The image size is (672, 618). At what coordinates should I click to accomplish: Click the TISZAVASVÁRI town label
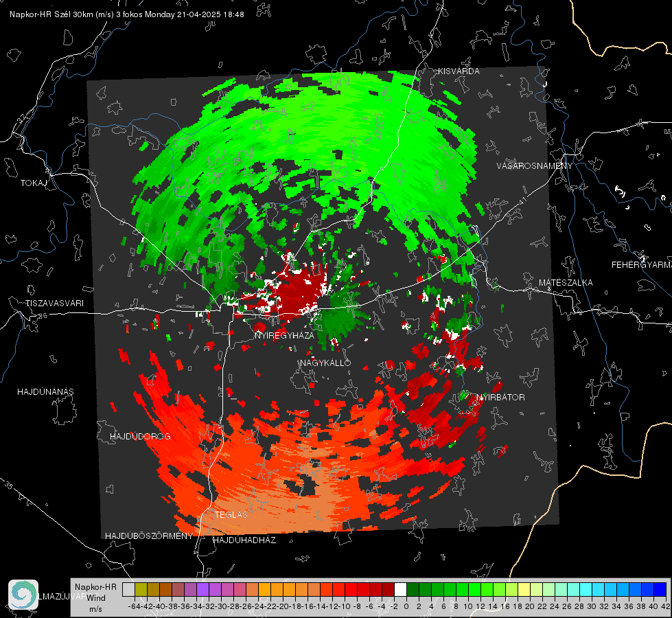(54, 304)
